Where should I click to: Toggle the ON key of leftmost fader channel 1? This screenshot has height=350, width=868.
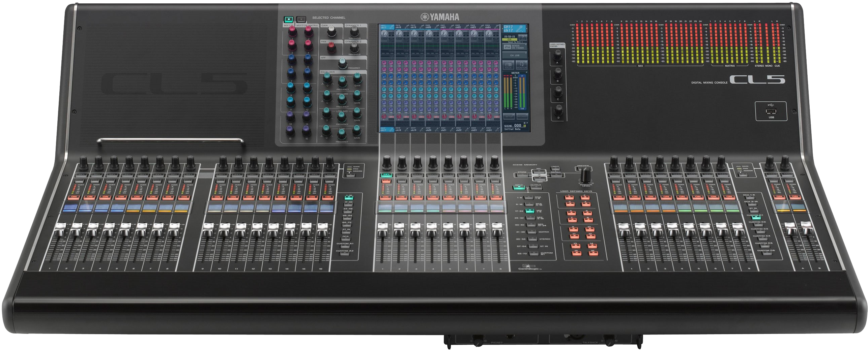click(x=74, y=197)
